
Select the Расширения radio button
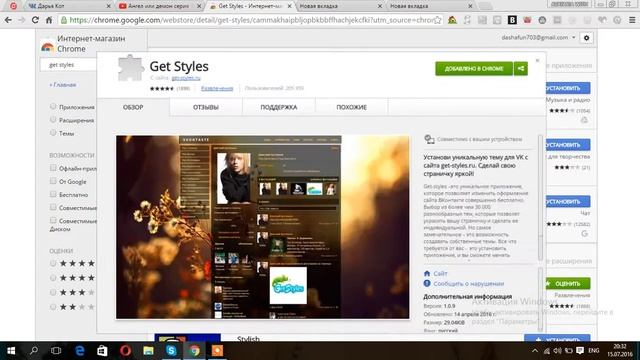point(53,120)
